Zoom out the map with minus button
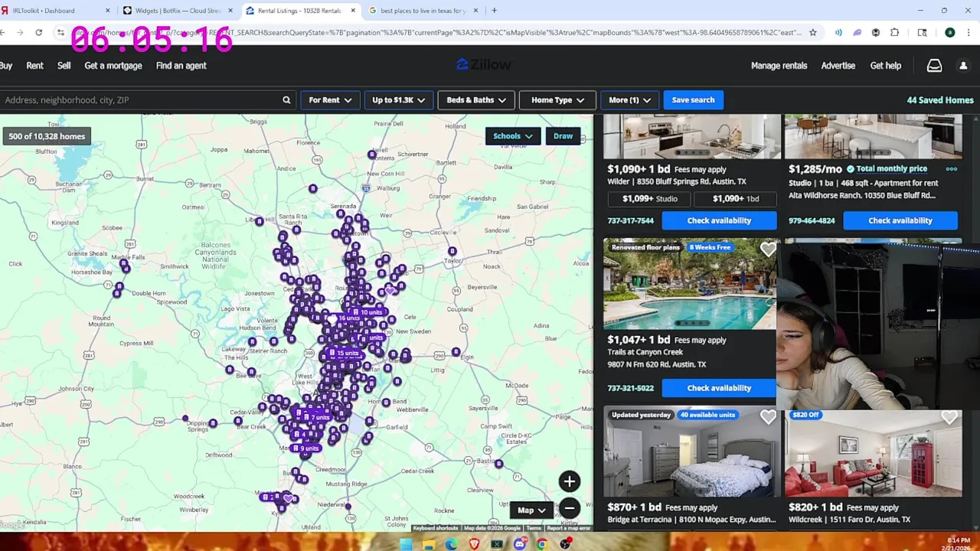The image size is (980, 551). coord(569,508)
